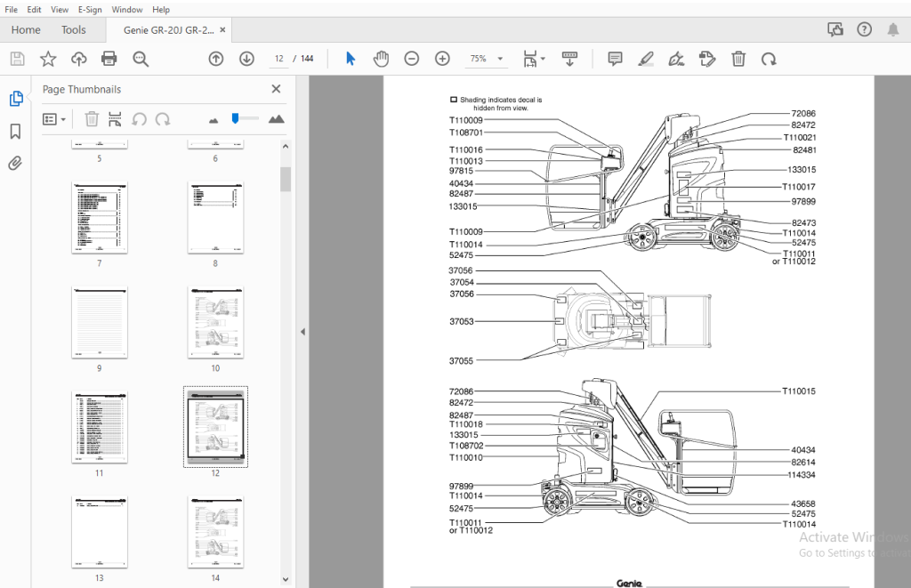Close the Page Thumbnails panel

[x=276, y=89]
